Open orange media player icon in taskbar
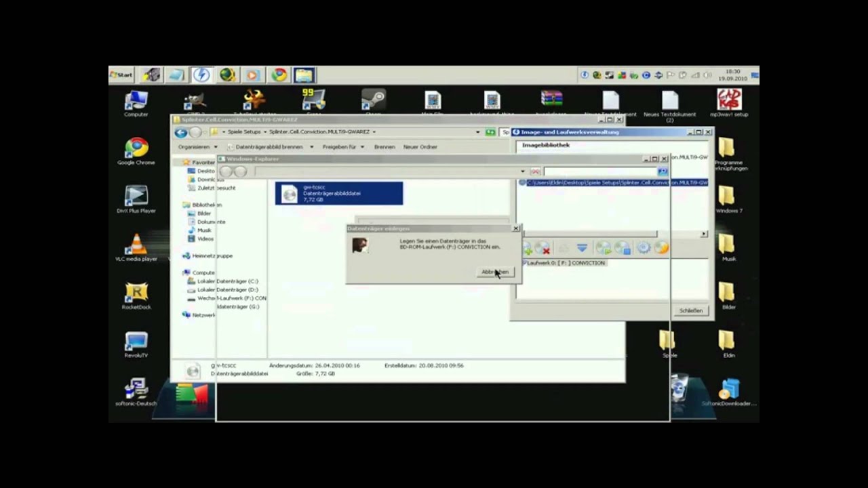 [253, 75]
